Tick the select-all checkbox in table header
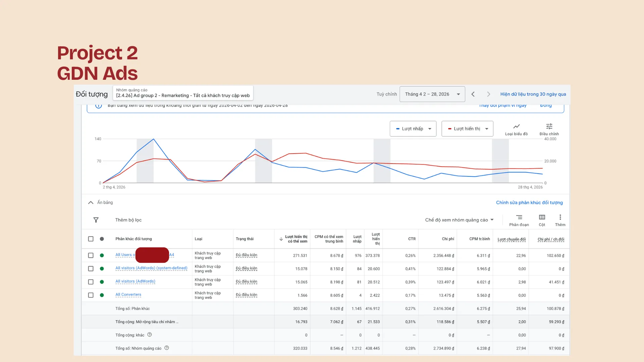 point(91,239)
